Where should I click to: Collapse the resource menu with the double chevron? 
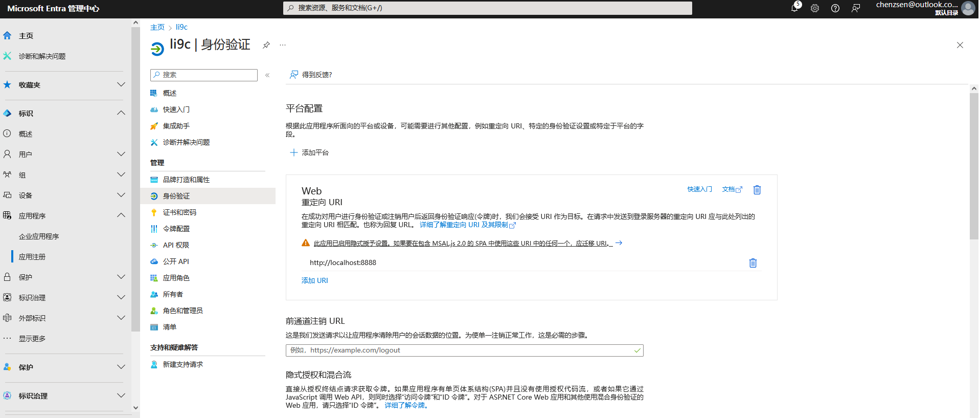pyautogui.click(x=267, y=75)
